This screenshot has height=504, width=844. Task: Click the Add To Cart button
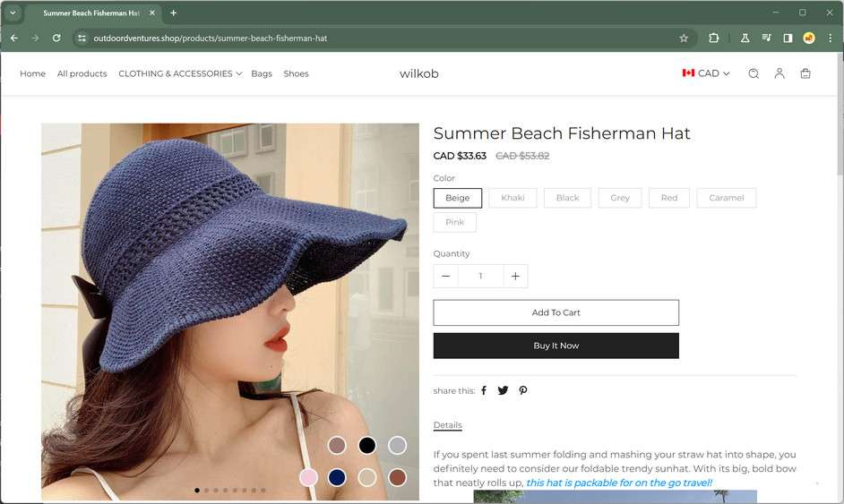point(555,312)
